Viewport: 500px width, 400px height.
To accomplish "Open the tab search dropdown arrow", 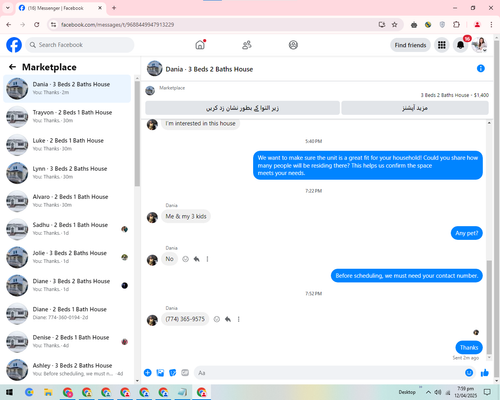I will (x=8, y=8).
